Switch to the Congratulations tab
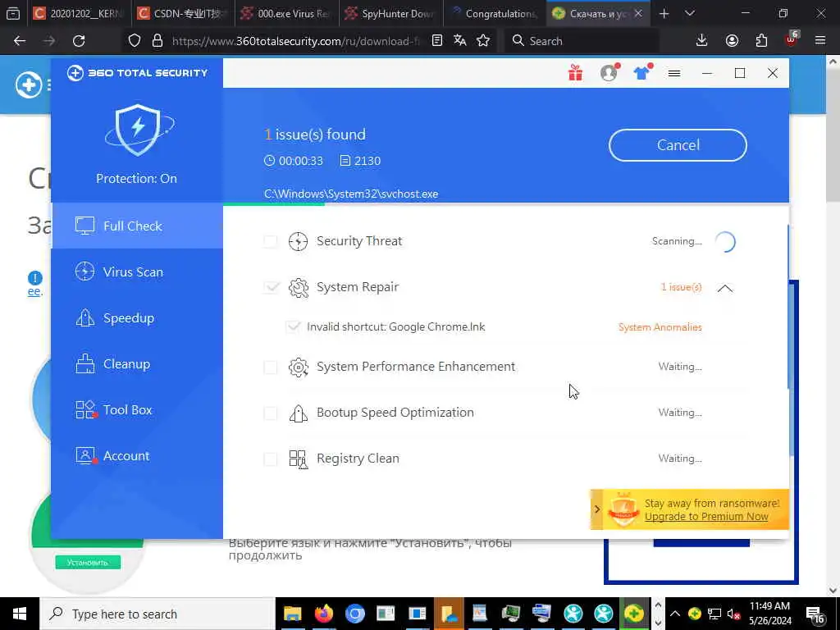840x630 pixels. click(x=495, y=13)
